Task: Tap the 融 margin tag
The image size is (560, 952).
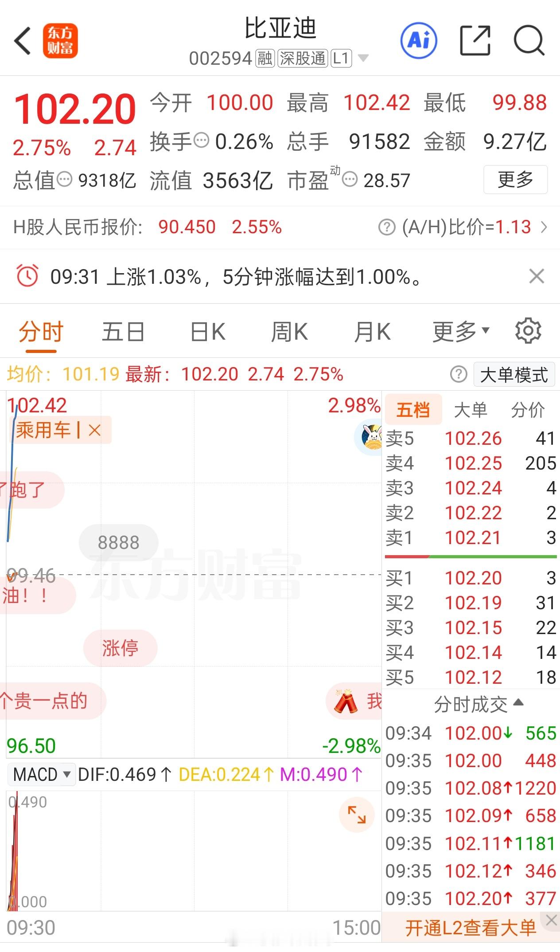Action: [x=265, y=58]
